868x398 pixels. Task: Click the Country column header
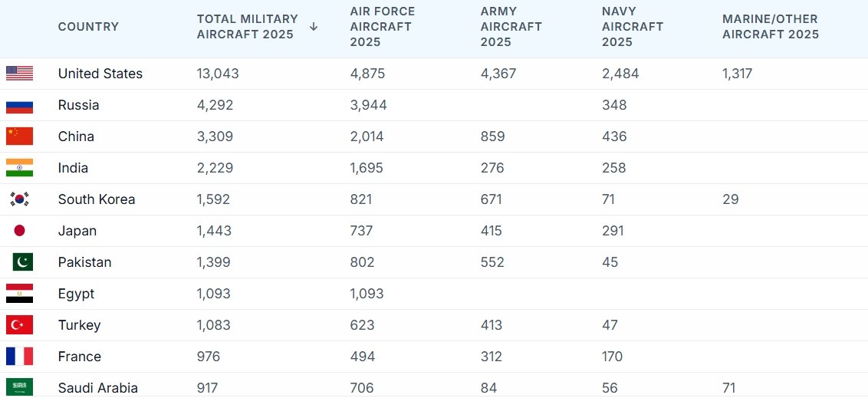tap(88, 27)
